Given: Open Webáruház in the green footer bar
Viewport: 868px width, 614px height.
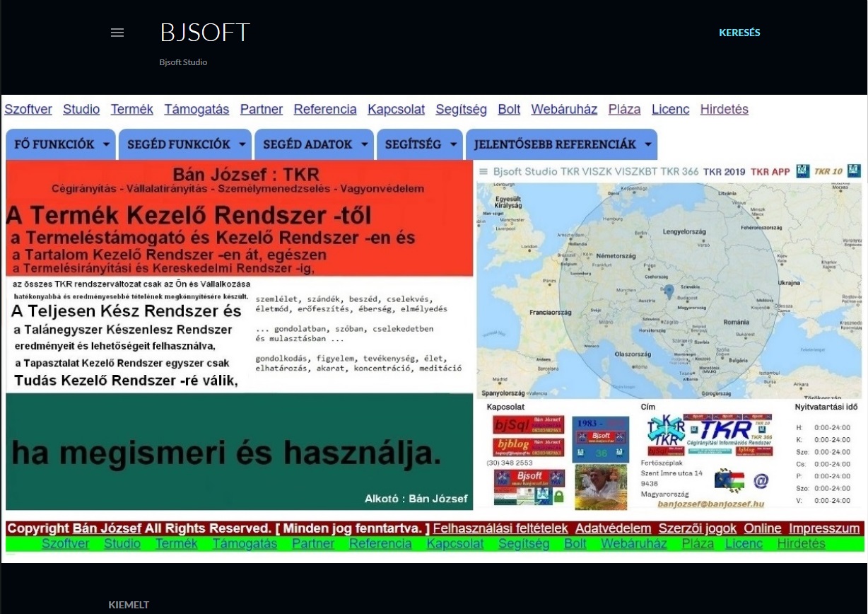Looking at the screenshot, I should tap(634, 544).
